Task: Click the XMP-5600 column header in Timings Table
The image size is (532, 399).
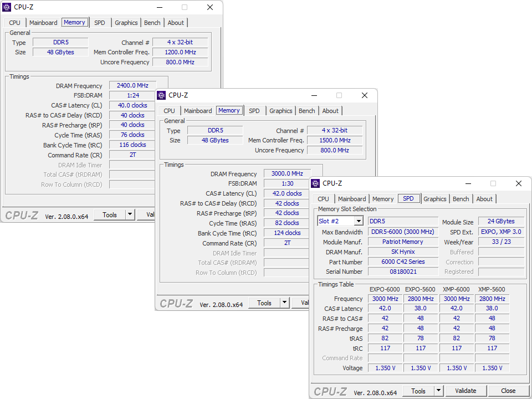Action: (x=492, y=289)
